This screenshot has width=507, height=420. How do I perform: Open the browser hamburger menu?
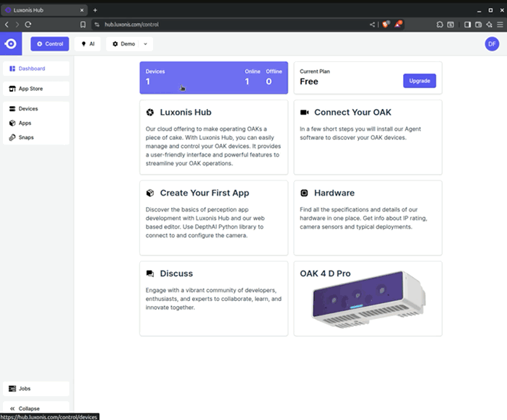pyautogui.click(x=500, y=25)
